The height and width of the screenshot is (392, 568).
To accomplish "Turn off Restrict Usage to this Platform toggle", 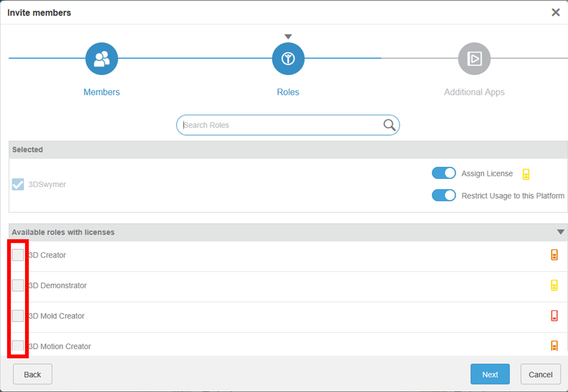I will (444, 195).
